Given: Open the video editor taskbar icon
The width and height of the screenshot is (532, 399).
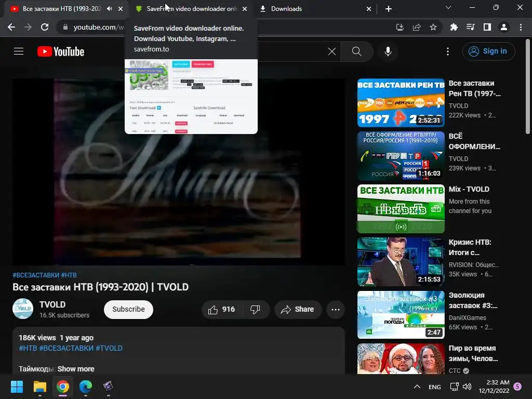Looking at the screenshot, I should coord(108,387).
